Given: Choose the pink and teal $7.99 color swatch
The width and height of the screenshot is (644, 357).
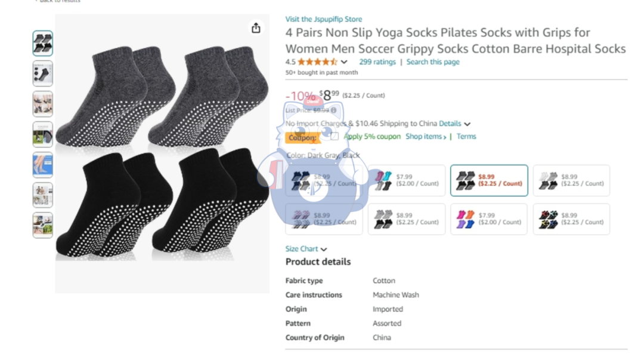Looking at the screenshot, I should pos(407,180).
